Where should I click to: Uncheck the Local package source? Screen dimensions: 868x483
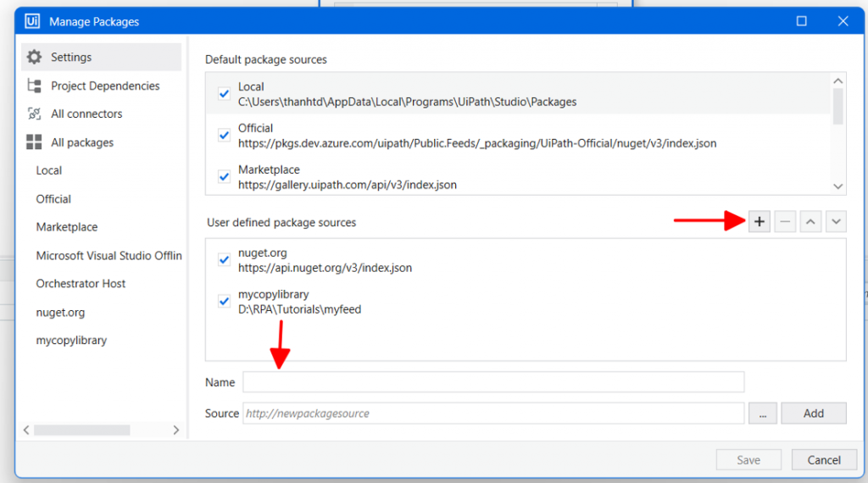(224, 93)
